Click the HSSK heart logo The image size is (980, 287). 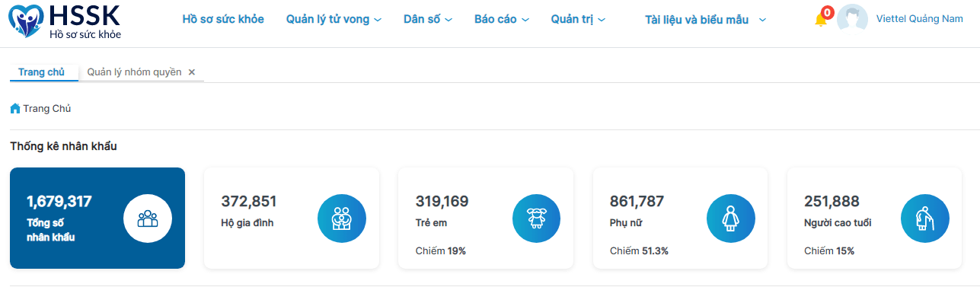26,21
